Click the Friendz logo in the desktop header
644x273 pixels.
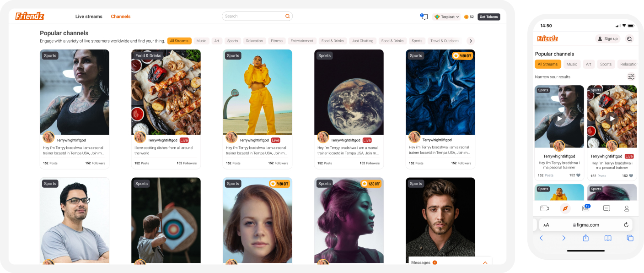30,16
